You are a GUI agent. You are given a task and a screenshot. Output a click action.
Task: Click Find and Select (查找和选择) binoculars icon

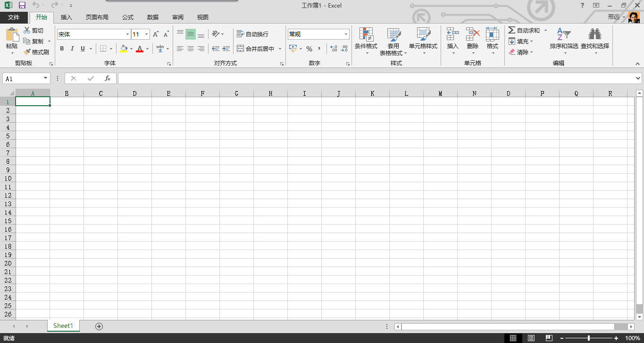click(x=594, y=35)
